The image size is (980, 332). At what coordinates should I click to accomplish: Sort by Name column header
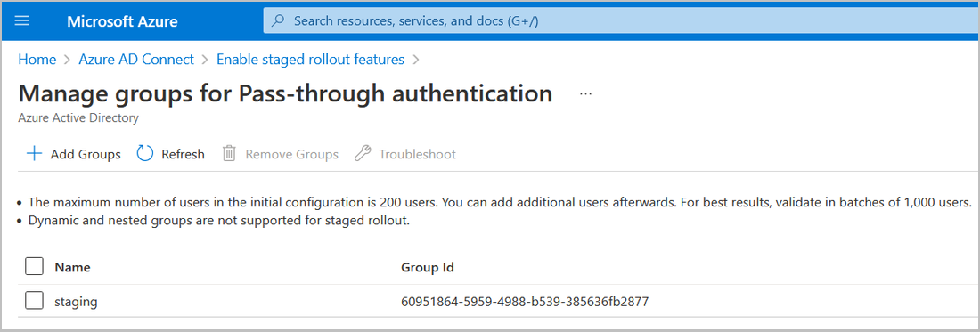coord(72,268)
